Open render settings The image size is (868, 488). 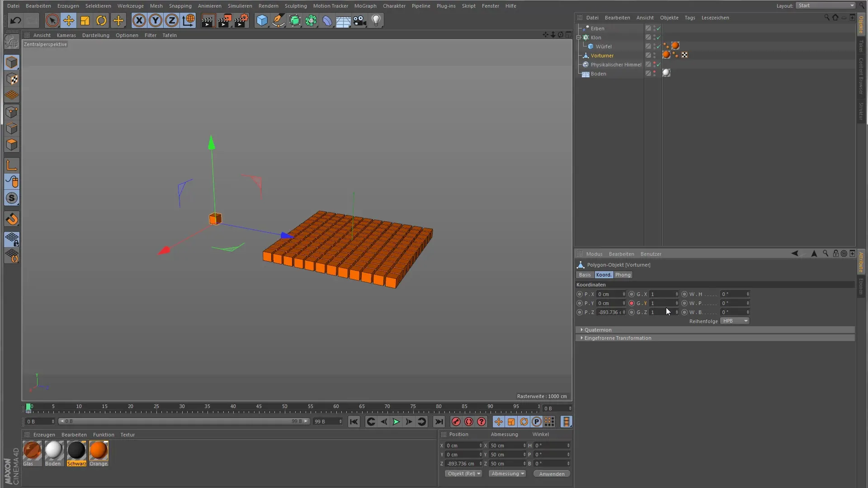pyautogui.click(x=241, y=20)
